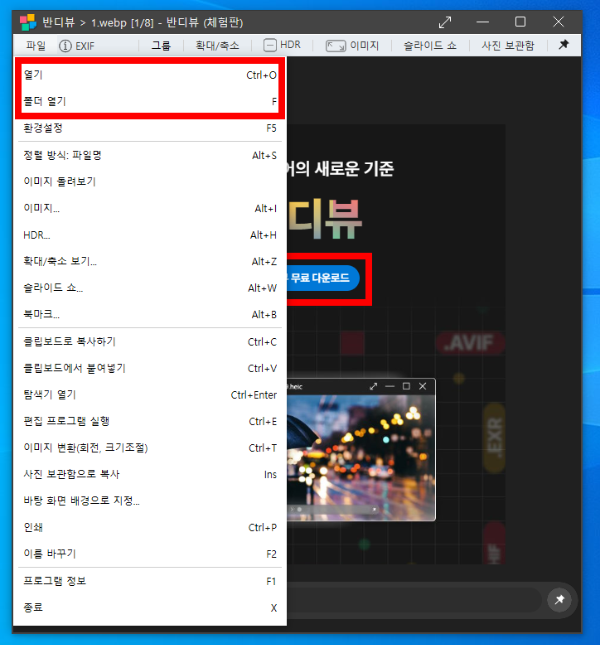Select 종료 to exit the program

coord(150,608)
